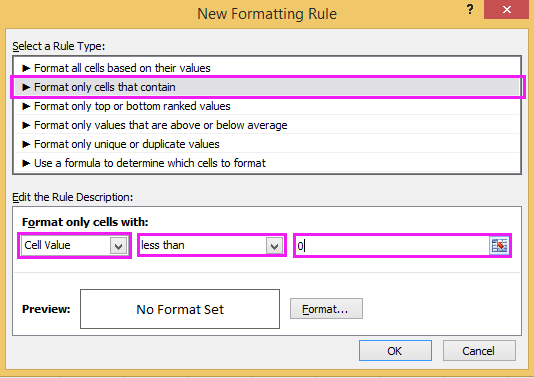Click the range selector icon in value field
Viewport: 534px width, 378px height.
(x=499, y=246)
